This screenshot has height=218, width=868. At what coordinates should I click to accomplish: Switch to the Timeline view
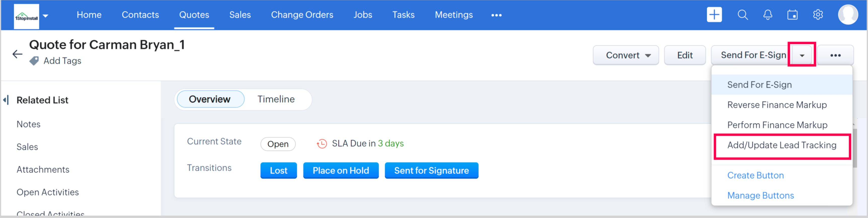(x=276, y=99)
